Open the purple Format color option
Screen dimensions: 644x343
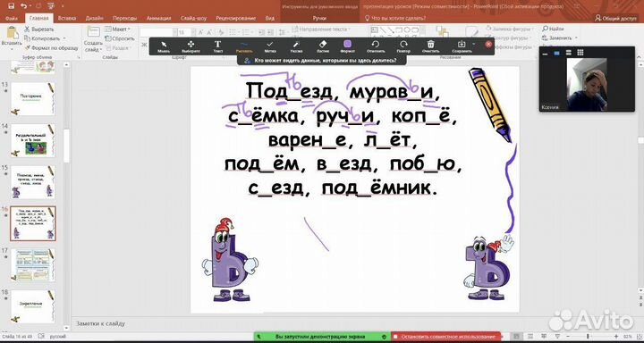[x=347, y=46]
